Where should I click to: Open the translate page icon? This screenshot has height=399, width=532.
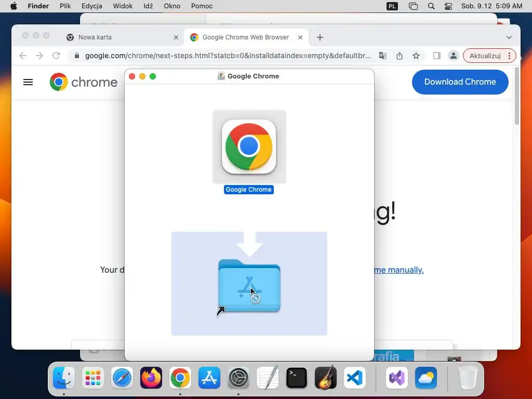point(383,56)
